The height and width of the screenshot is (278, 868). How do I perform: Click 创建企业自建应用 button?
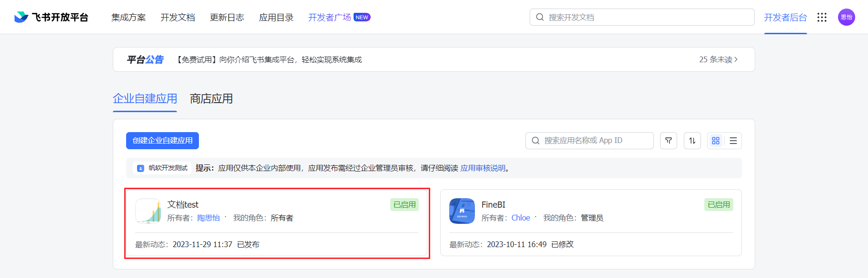(162, 141)
